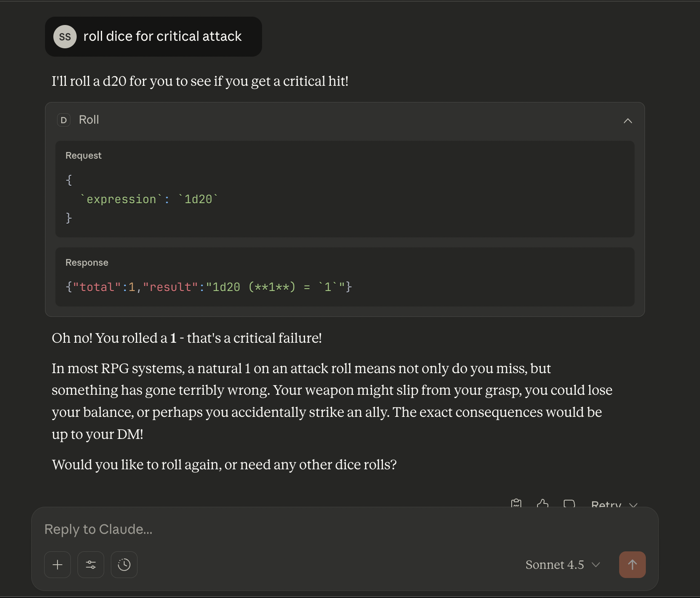Screen dimensions: 700x598
Task: Click the Response section label
Action: coord(87,262)
